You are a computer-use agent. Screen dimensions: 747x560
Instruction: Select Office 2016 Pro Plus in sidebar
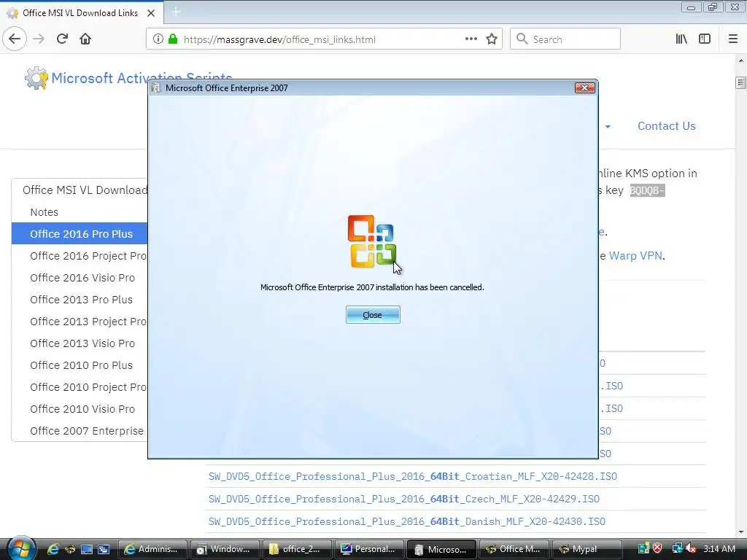[x=79, y=234]
